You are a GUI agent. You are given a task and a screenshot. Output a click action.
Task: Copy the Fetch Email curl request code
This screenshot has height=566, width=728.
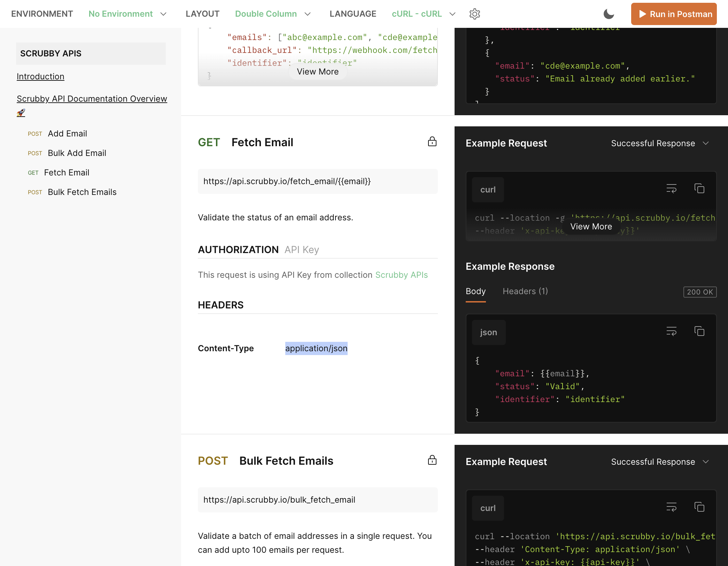(699, 189)
